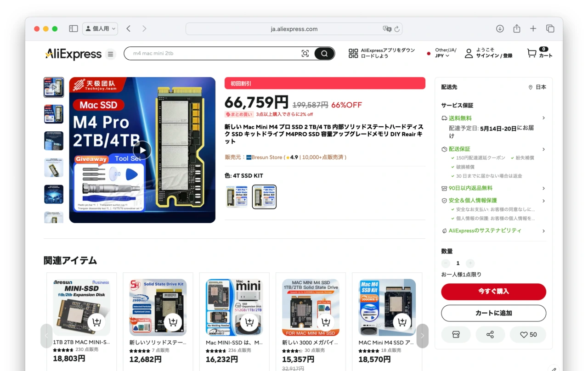The image size is (588, 371).
Task: Open the image search camera icon
Action: (305, 54)
